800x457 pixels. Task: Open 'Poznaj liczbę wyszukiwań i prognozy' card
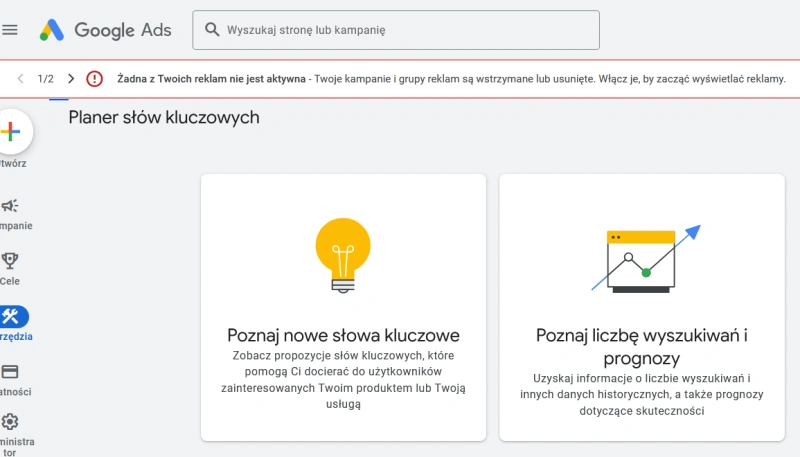point(642,308)
